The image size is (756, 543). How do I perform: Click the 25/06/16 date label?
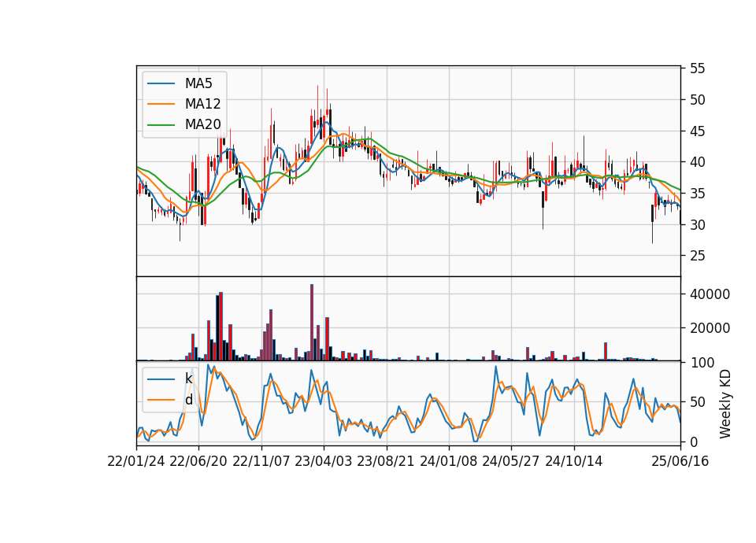680,462
